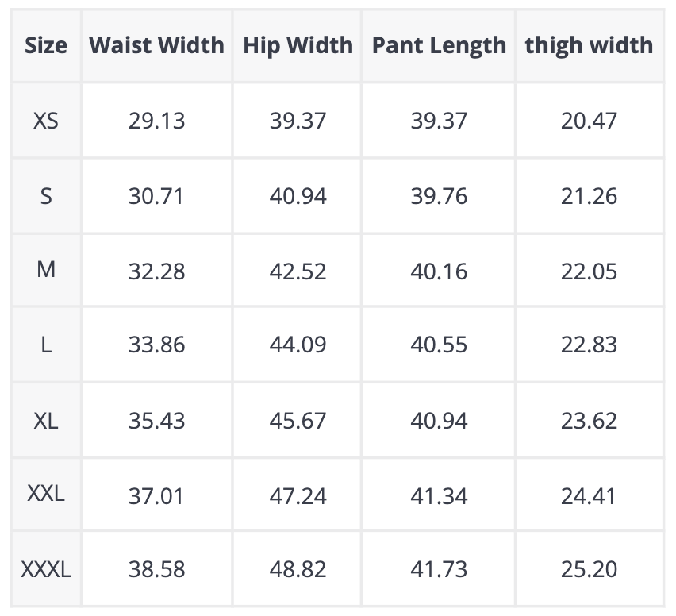The height and width of the screenshot is (616, 676).
Task: Click the Pant Length column header
Action: pos(439,45)
